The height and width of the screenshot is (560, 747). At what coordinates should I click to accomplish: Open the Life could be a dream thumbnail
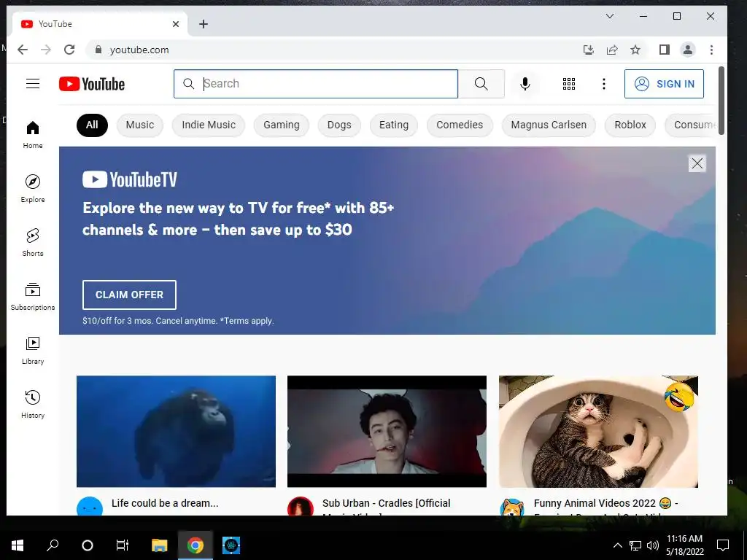(x=177, y=432)
